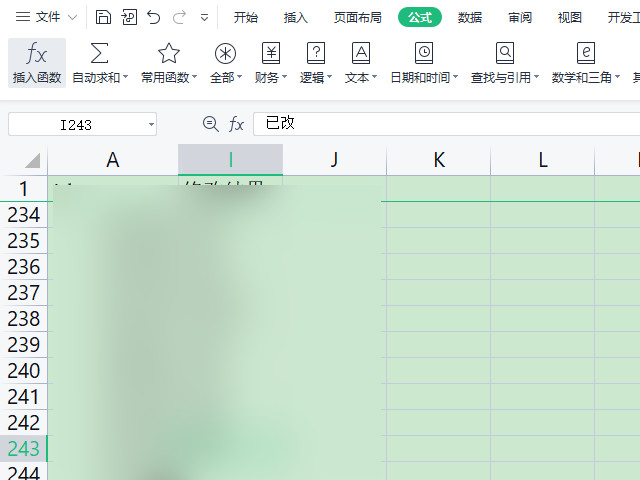
Task: Select row 241 header
Action: [24, 397]
